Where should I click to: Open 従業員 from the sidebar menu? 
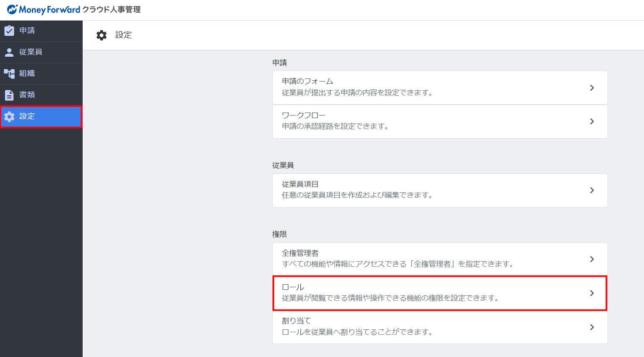(41, 52)
